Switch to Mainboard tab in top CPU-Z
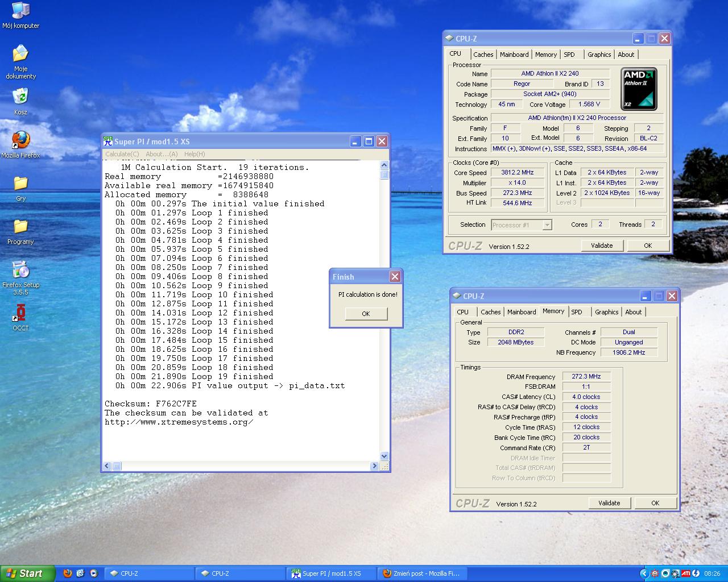The height and width of the screenshot is (582, 728). click(x=514, y=55)
